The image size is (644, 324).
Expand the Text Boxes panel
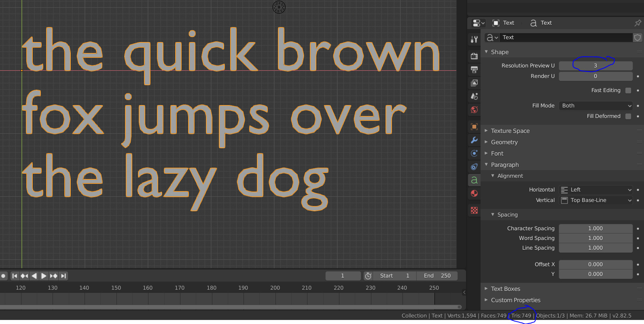[x=505, y=289]
